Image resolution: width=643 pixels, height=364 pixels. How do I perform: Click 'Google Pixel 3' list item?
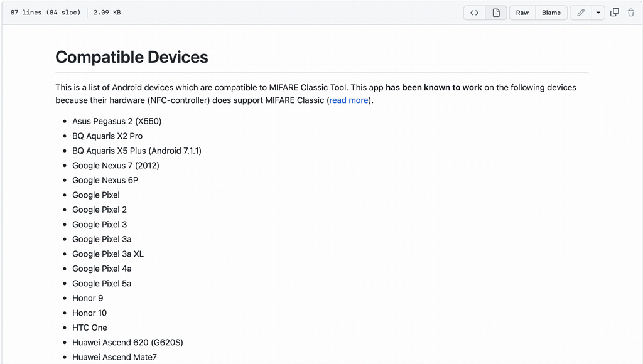click(100, 225)
